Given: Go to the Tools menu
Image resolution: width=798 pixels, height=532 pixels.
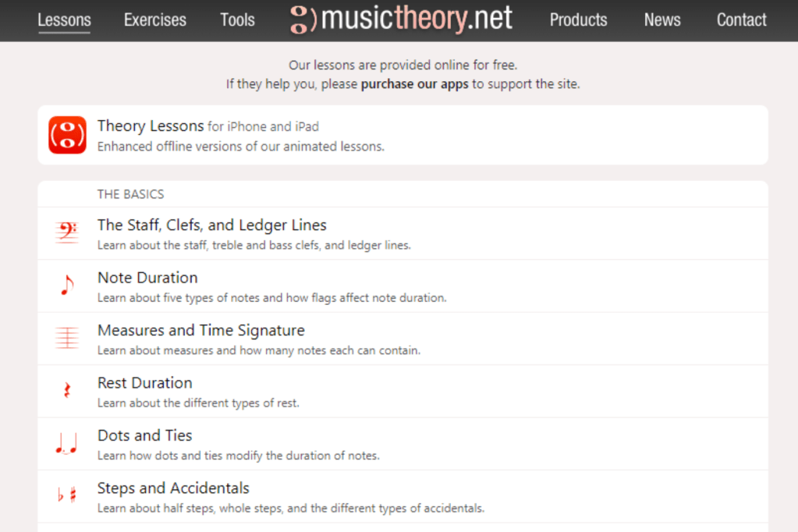Looking at the screenshot, I should coord(237,20).
